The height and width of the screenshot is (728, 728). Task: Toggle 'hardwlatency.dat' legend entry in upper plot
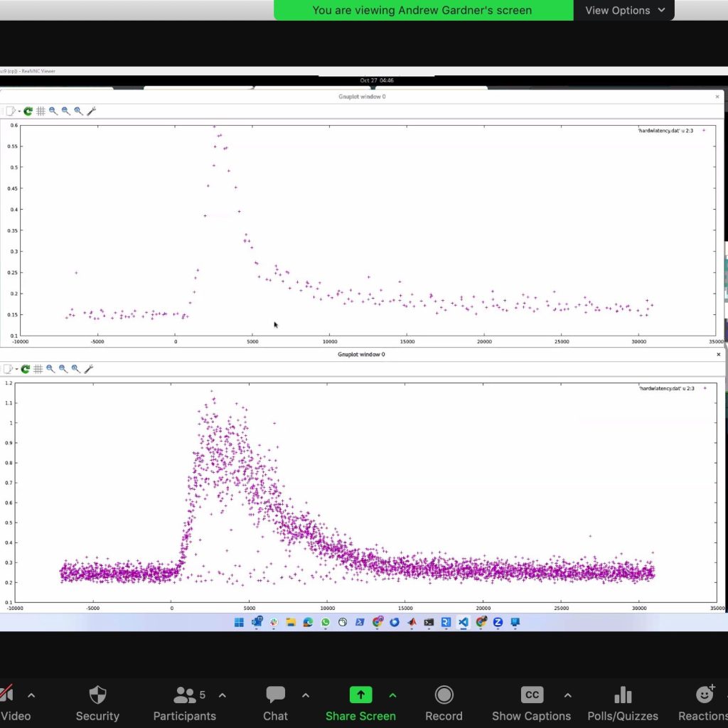click(665, 131)
